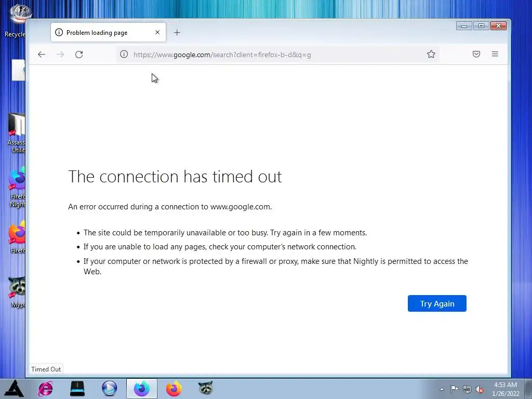Minimize the Firefox Nightly window
This screenshot has width=532, height=399.
464,26
